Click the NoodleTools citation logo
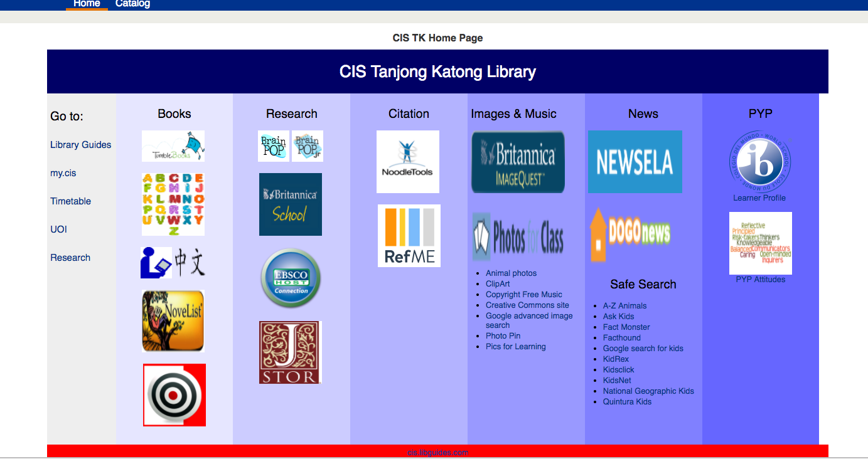 pos(408,162)
